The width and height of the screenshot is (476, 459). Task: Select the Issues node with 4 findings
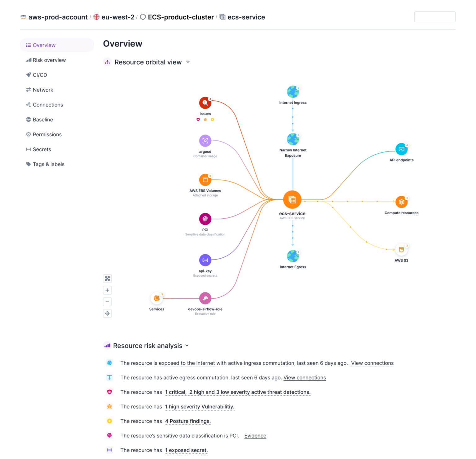[x=205, y=103]
